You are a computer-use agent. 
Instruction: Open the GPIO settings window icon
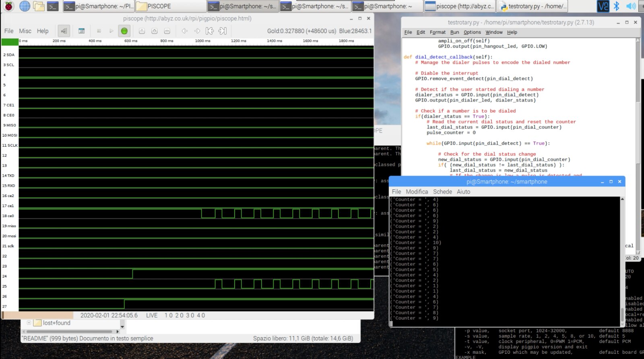(x=81, y=31)
